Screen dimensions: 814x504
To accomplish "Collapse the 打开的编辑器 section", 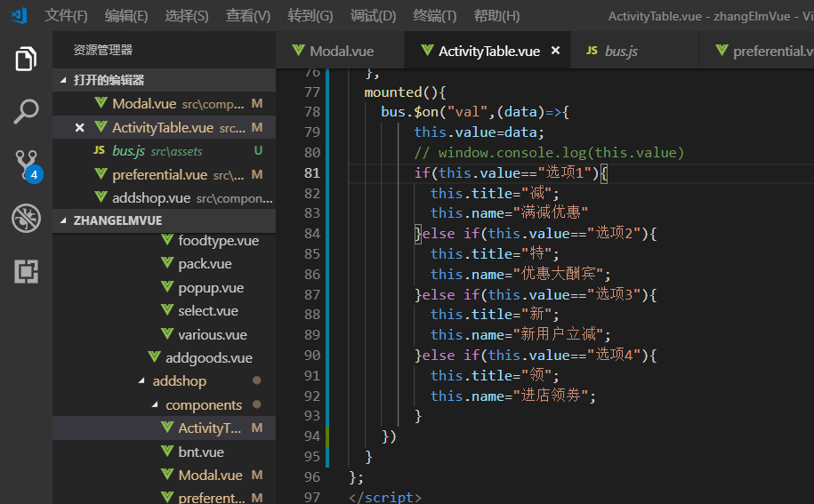I will 164,80.
